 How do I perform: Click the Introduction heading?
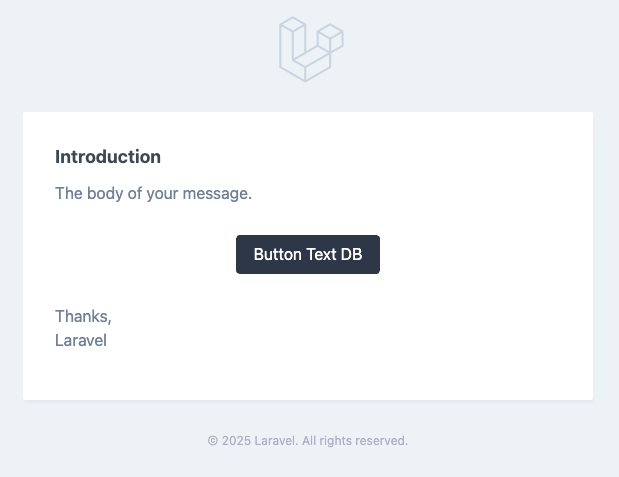[108, 157]
